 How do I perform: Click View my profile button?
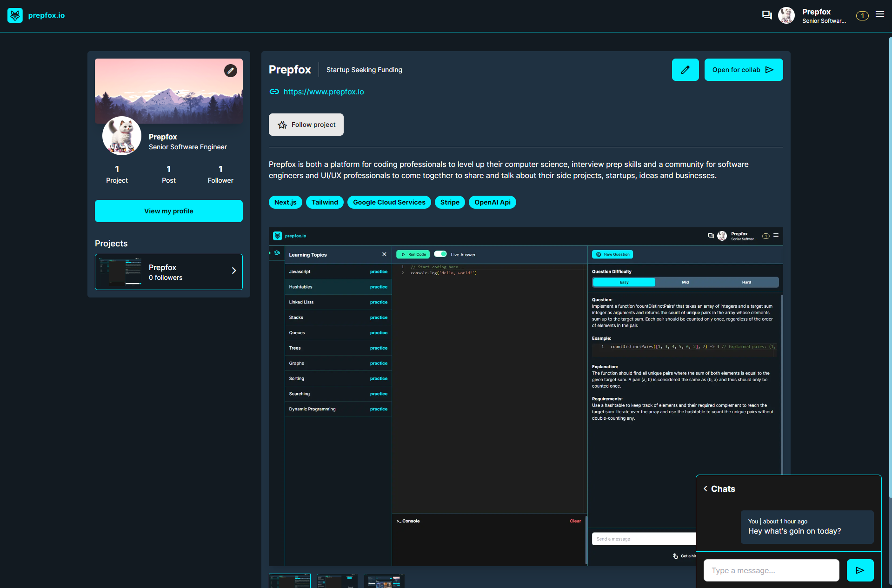pyautogui.click(x=169, y=211)
